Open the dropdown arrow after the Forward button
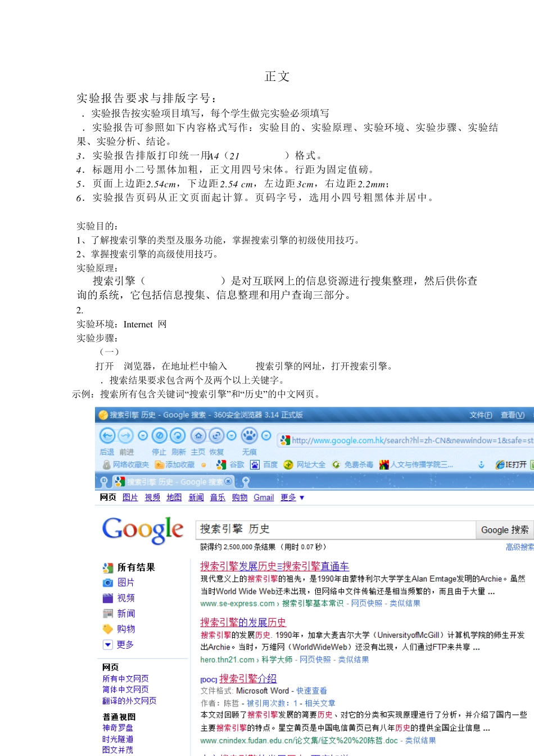The image size is (534, 756). coord(143,435)
